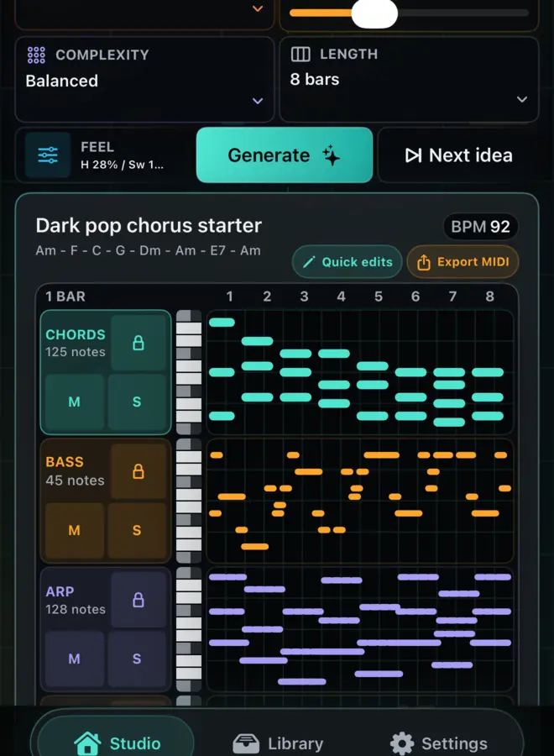Click the Dark pop chorus starter title
Image resolution: width=554 pixels, height=756 pixels.
coord(149,226)
